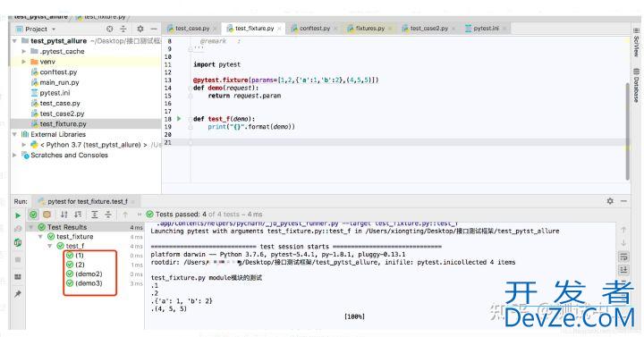Collapse all test result nodes
Screen dimensions: 644x337
click(x=108, y=215)
